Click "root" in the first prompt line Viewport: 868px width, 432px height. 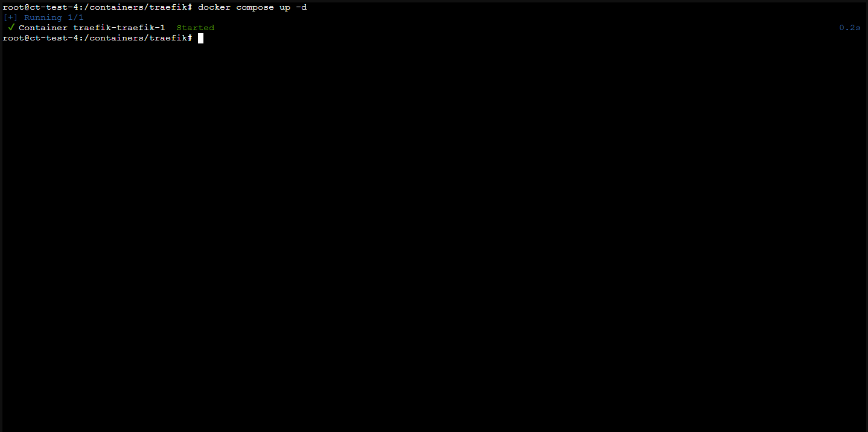(13, 7)
